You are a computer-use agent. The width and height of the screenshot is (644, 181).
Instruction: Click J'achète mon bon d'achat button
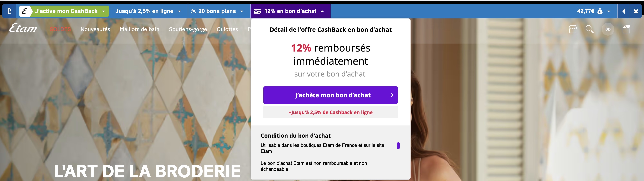click(330, 95)
